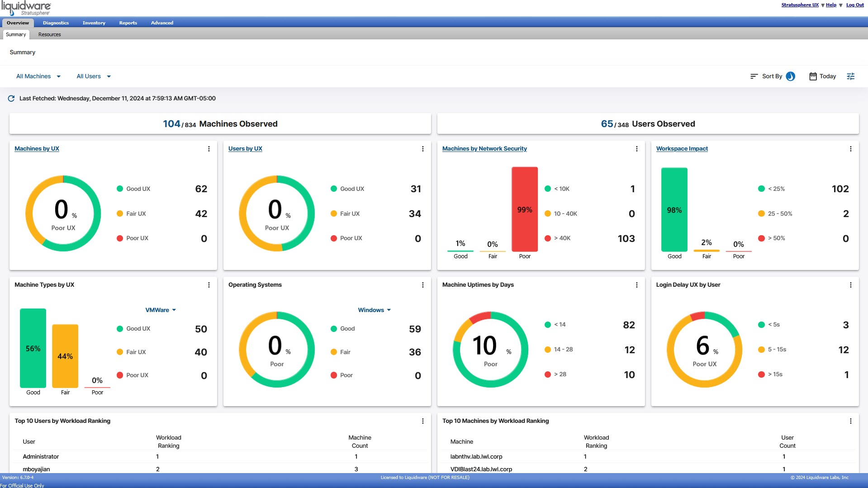Open Machines by UX card options menu

coord(209,149)
